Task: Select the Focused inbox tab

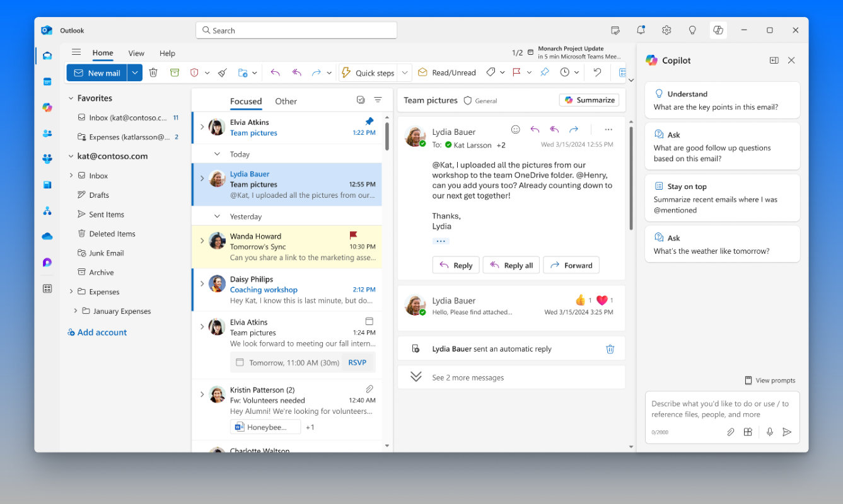Action: (x=246, y=101)
